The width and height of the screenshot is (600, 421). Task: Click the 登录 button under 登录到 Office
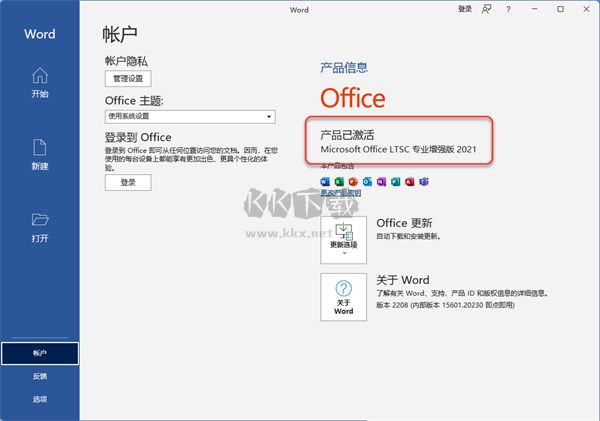click(x=128, y=183)
